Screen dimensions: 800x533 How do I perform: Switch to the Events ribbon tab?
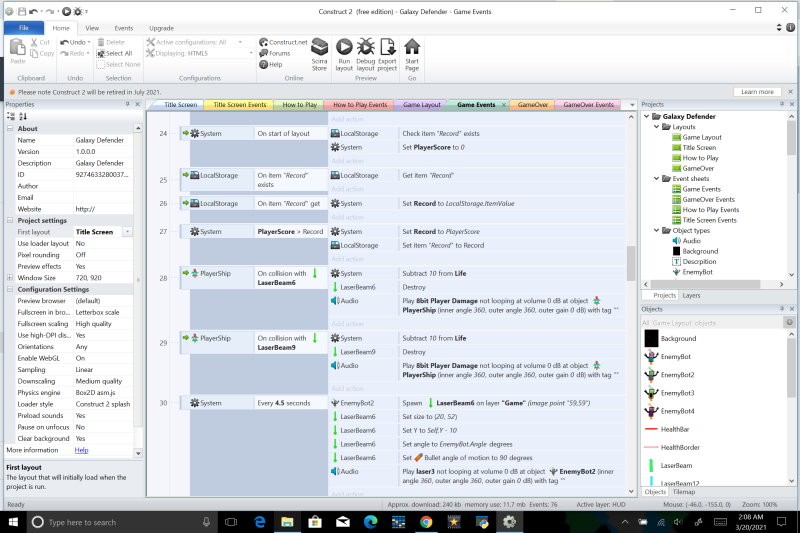(123, 28)
